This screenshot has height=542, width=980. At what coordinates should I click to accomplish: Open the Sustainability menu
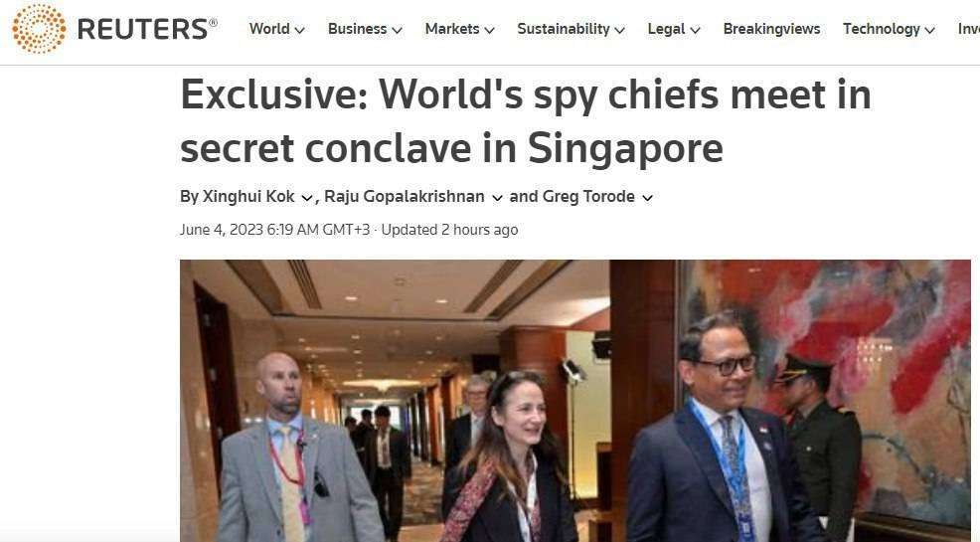(564, 29)
